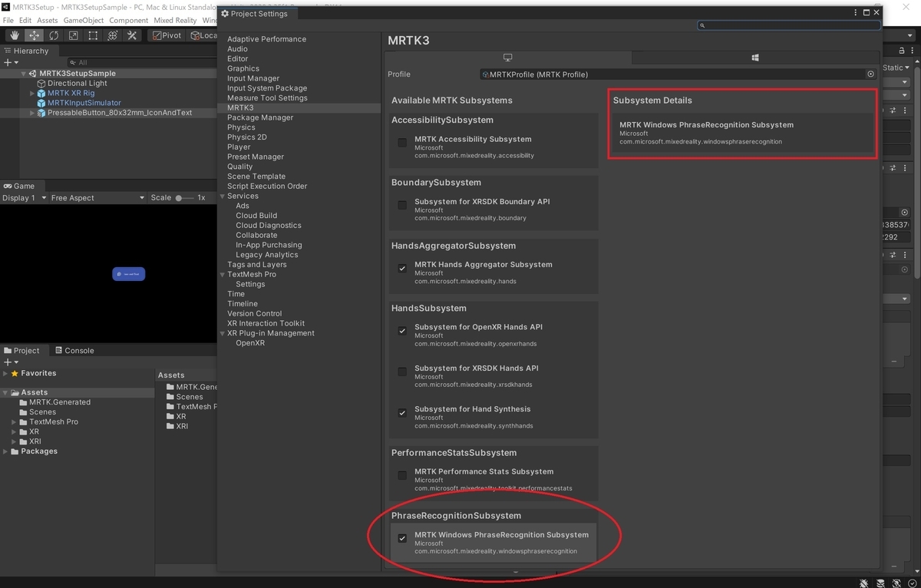The height and width of the screenshot is (588, 921).
Task: Click Directional Light object icon
Action: [41, 83]
